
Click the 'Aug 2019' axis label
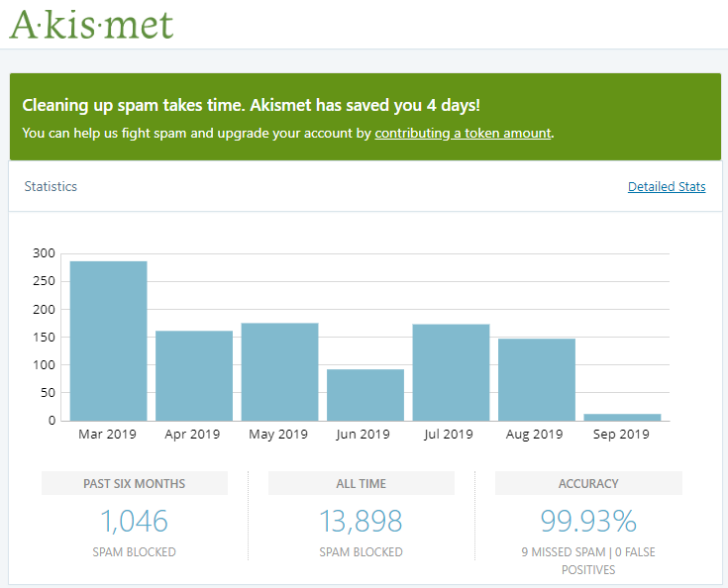pyautogui.click(x=535, y=435)
